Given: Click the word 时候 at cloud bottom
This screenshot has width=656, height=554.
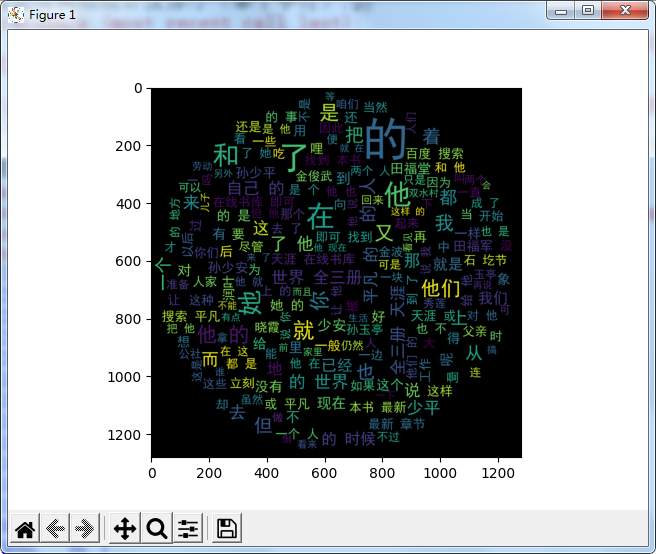Looking at the screenshot, I should pos(360,439).
